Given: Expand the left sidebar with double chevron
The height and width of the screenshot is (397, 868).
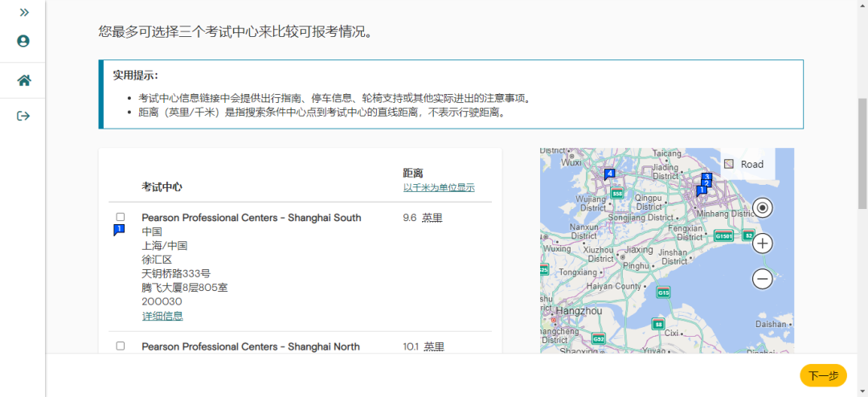Looking at the screenshot, I should (24, 12).
